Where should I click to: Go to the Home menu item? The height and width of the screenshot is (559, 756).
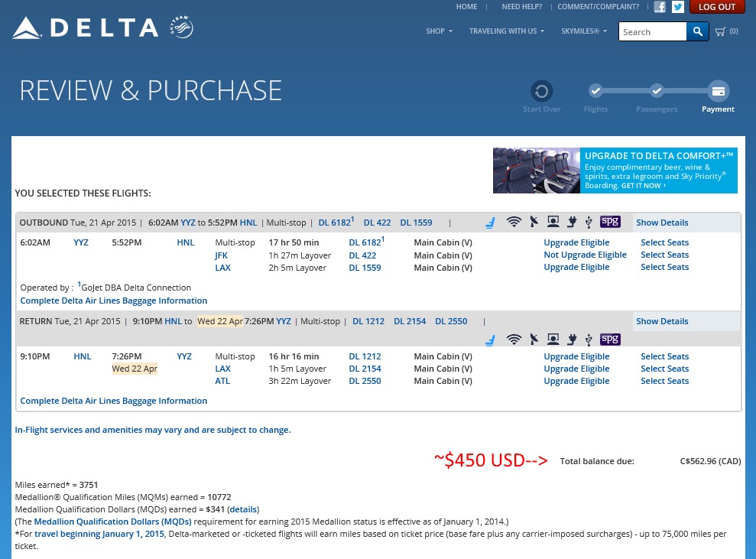pyautogui.click(x=466, y=7)
